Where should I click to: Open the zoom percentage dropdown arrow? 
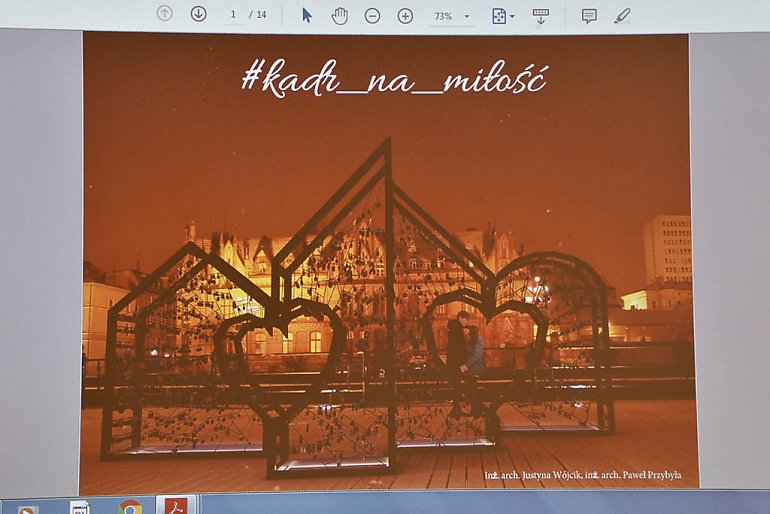click(x=467, y=16)
